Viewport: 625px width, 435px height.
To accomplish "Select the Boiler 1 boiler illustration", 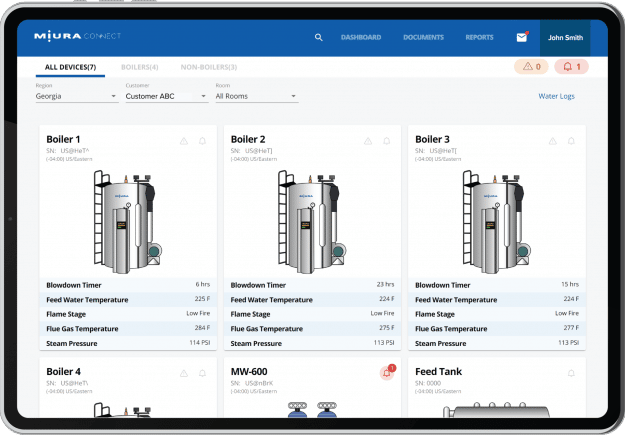I will point(128,222).
